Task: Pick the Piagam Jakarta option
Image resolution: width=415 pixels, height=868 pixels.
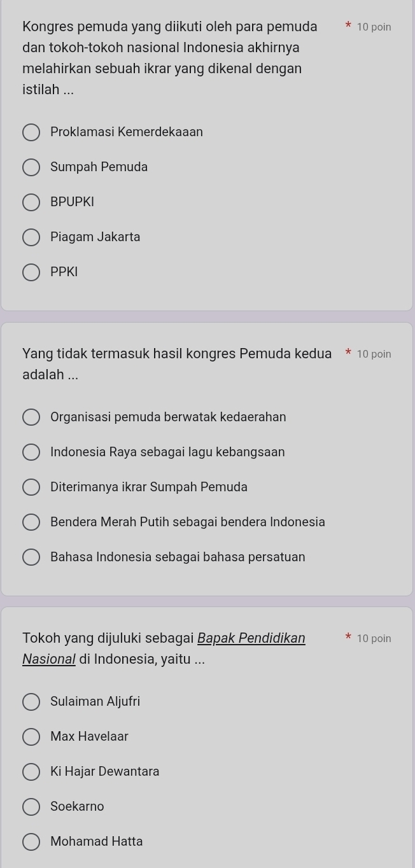Action: [x=31, y=237]
